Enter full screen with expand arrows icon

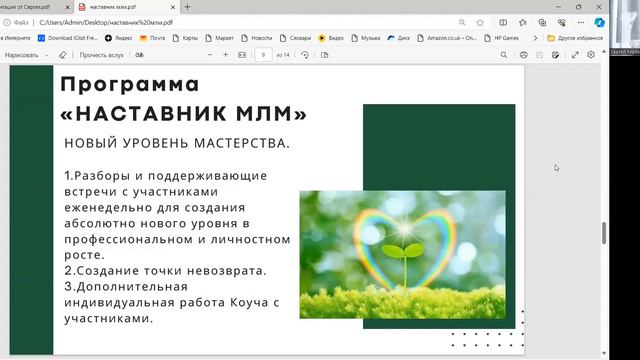[575, 55]
